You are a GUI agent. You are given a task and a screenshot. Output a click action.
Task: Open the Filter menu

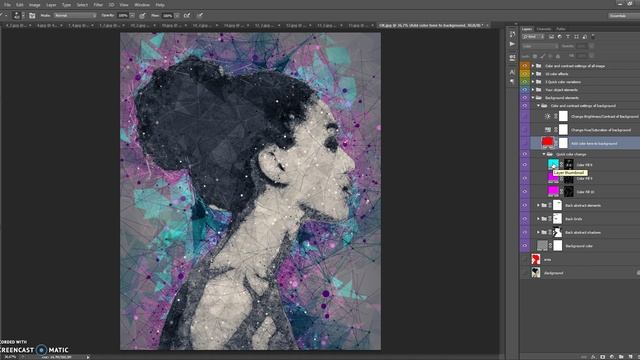(x=98, y=5)
